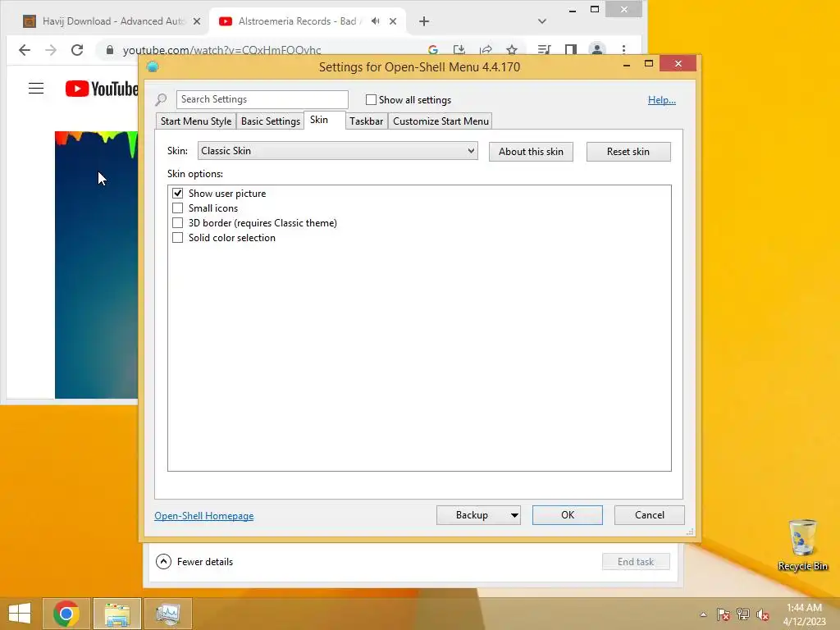Image resolution: width=840 pixels, height=630 pixels.
Task: Click the share page icon in Chrome
Action: point(486,50)
